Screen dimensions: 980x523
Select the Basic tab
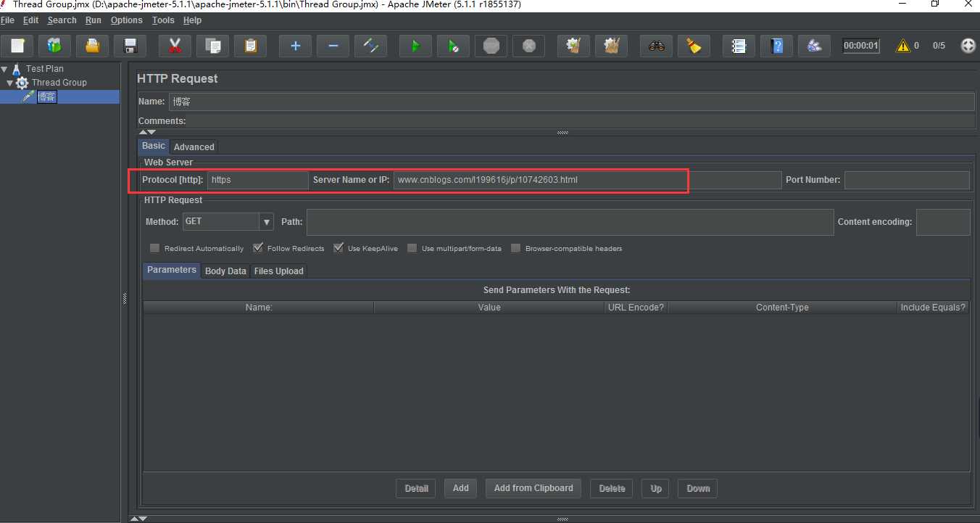(x=154, y=146)
